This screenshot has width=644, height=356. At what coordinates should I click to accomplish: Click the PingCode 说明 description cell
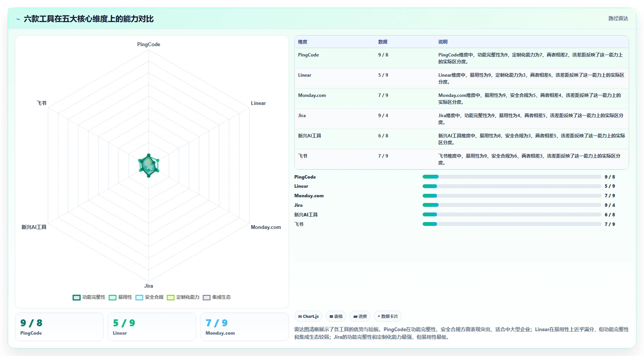point(531,58)
